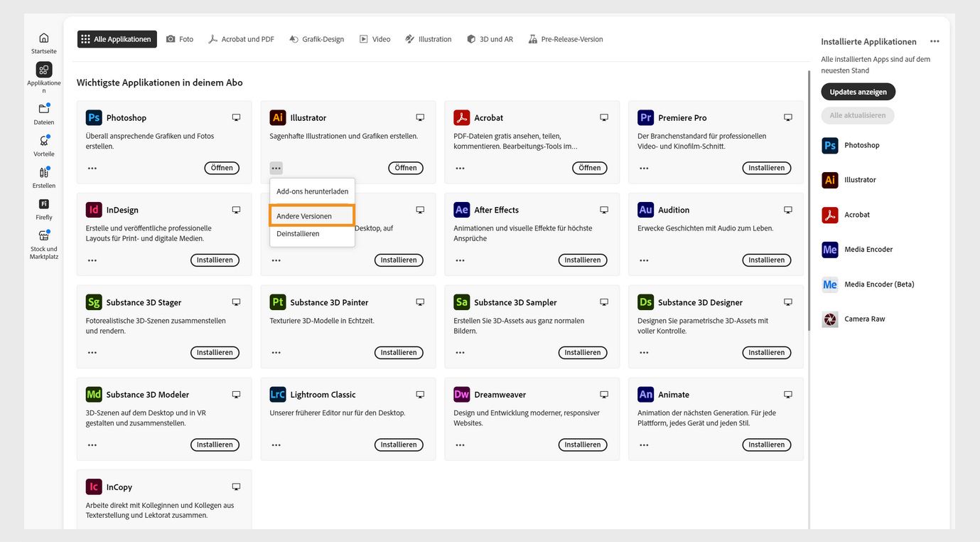Viewport: 980px width, 542px height.
Task: Select Alle Applikationen tab
Action: pyautogui.click(x=117, y=39)
